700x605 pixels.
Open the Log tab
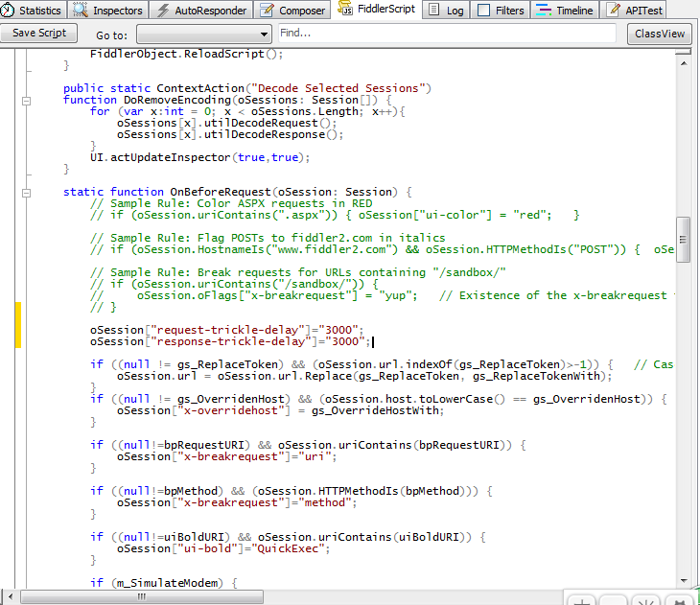point(446,10)
